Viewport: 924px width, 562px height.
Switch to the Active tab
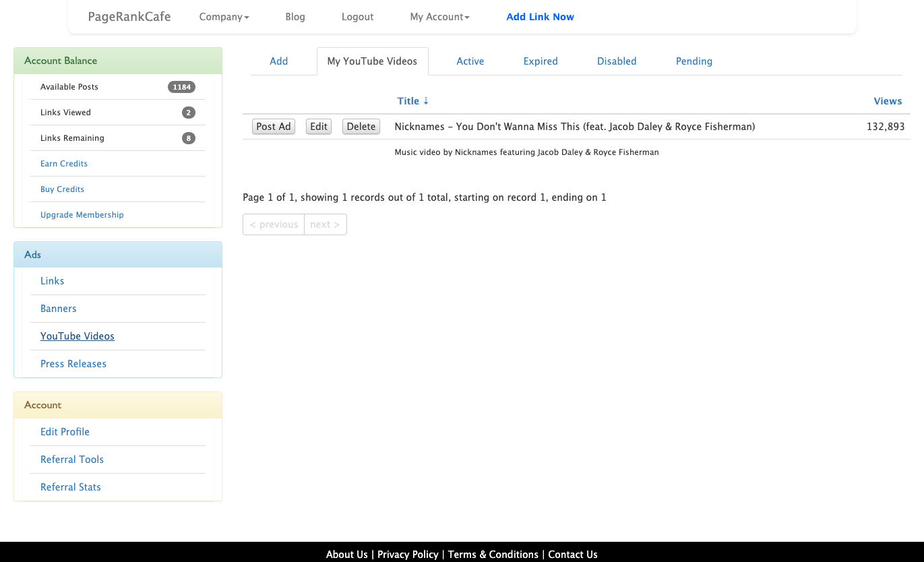pyautogui.click(x=470, y=61)
